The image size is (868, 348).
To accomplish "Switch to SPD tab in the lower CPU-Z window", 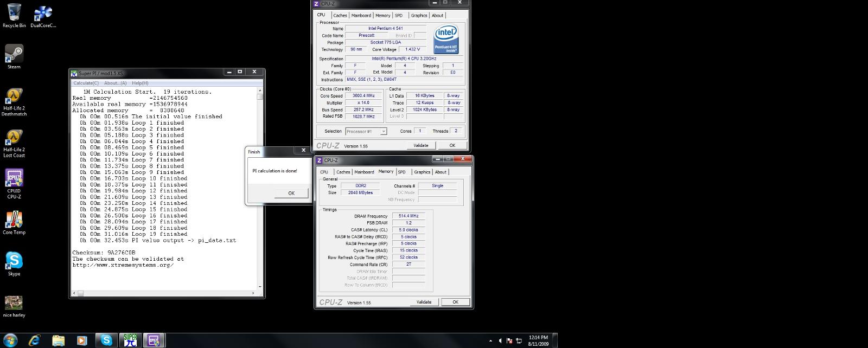I will pos(401,172).
